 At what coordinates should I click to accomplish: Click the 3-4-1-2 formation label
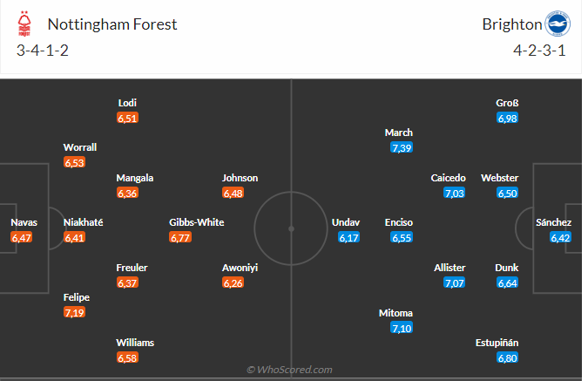point(43,51)
